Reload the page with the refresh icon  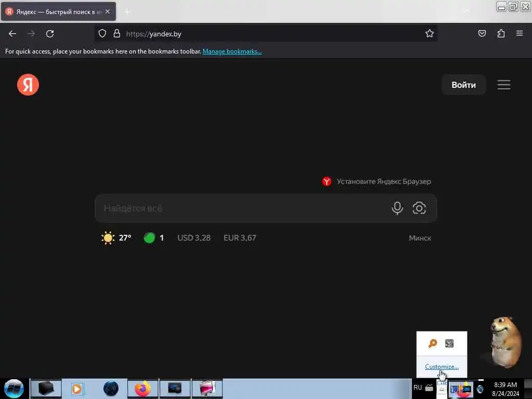(50, 34)
